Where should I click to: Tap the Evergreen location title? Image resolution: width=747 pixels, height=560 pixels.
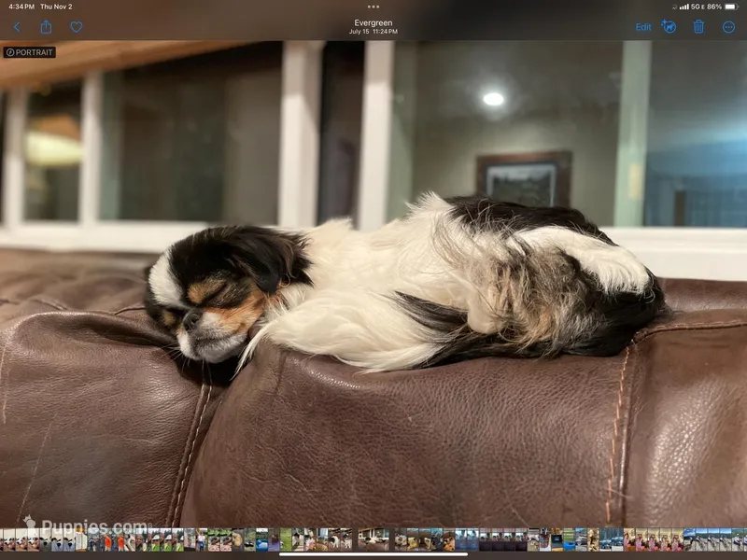[373, 22]
